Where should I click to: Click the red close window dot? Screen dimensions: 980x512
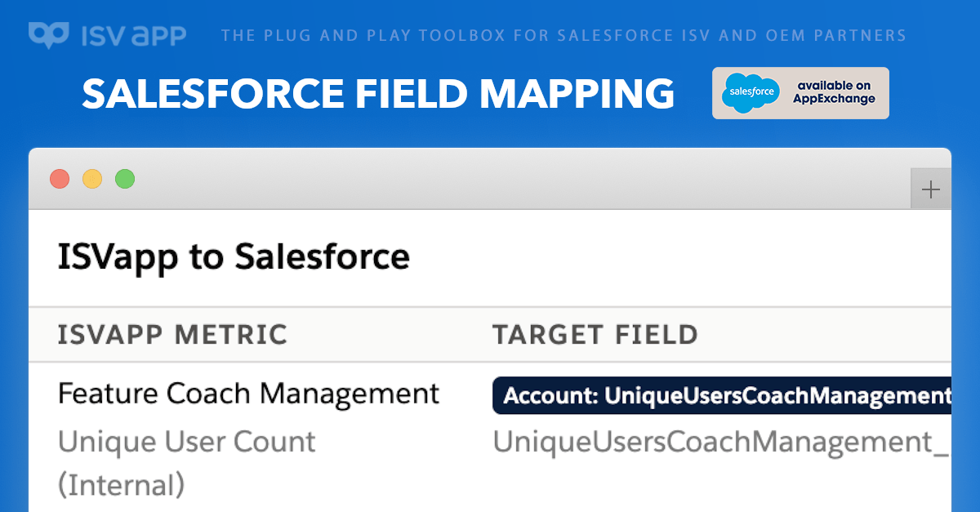click(60, 179)
